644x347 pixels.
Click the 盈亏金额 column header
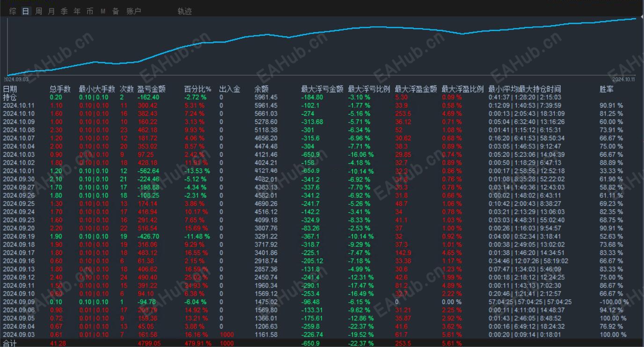tap(152, 89)
